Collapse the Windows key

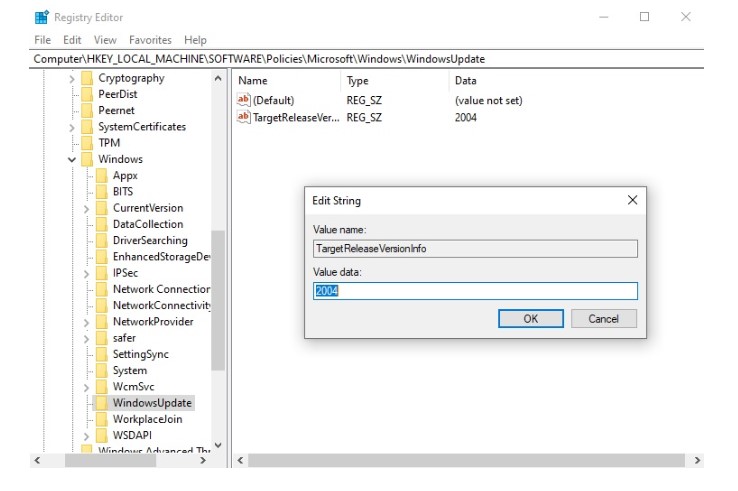pos(72,160)
